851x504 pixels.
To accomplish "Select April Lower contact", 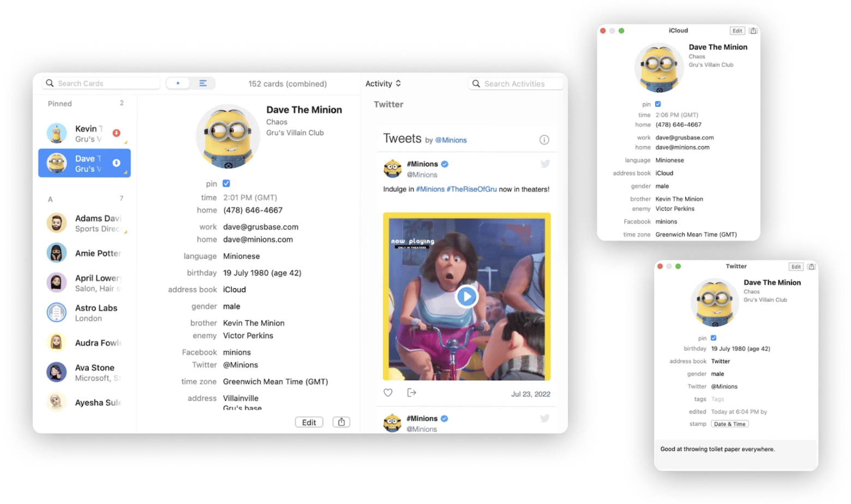I will click(x=85, y=283).
